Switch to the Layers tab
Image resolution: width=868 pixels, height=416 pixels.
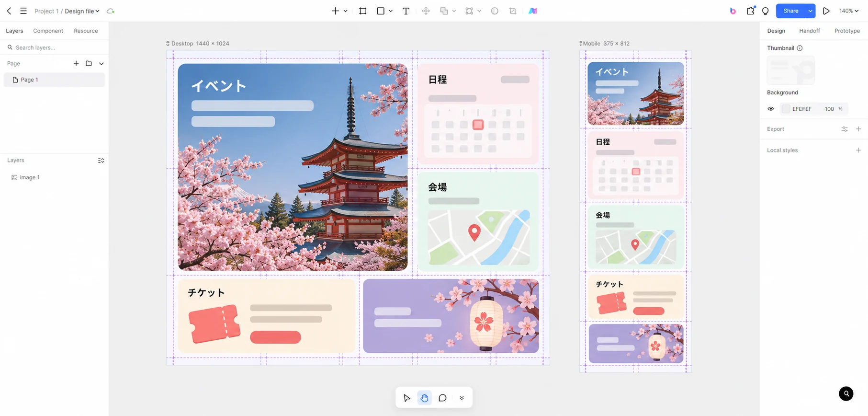(14, 31)
